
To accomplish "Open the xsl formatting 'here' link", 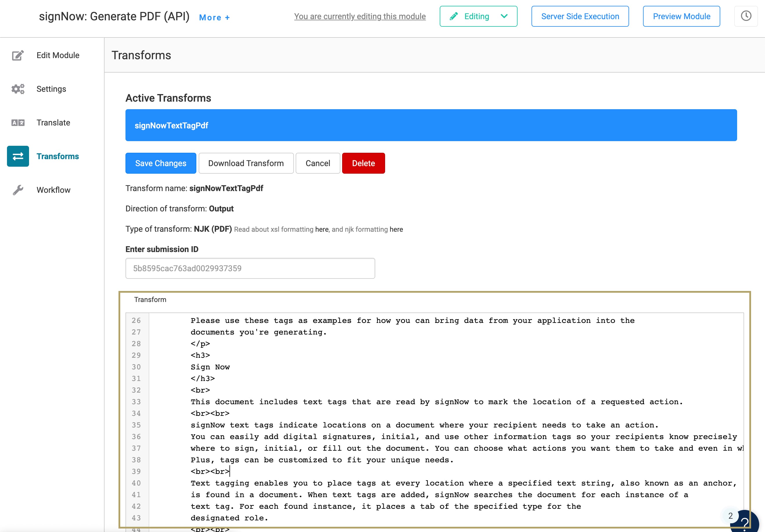I will click(322, 229).
